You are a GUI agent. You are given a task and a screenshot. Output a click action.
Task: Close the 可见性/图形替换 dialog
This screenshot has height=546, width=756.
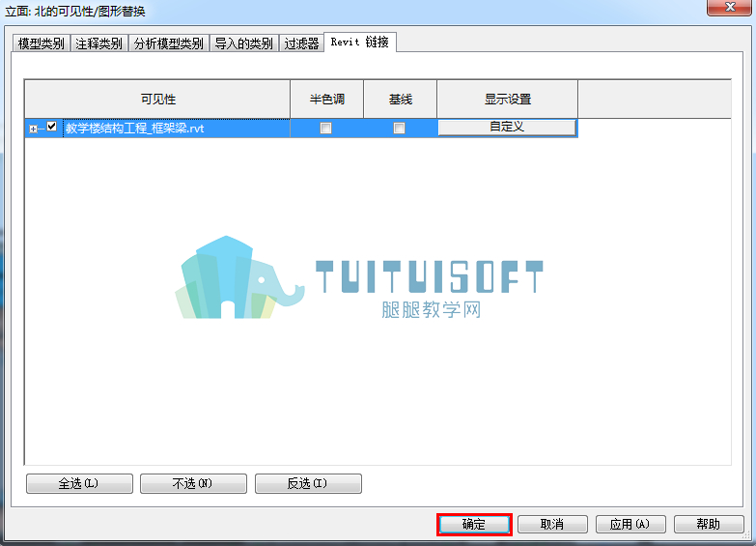click(x=730, y=7)
